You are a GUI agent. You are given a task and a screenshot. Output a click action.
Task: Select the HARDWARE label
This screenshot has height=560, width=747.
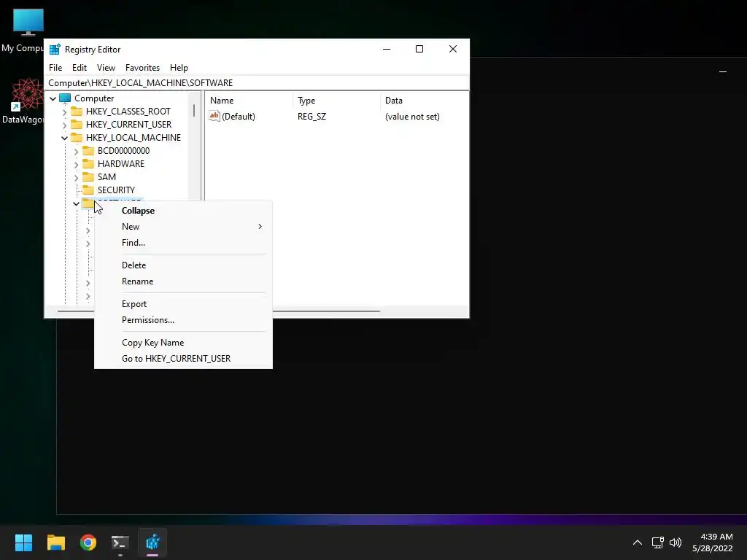click(121, 164)
